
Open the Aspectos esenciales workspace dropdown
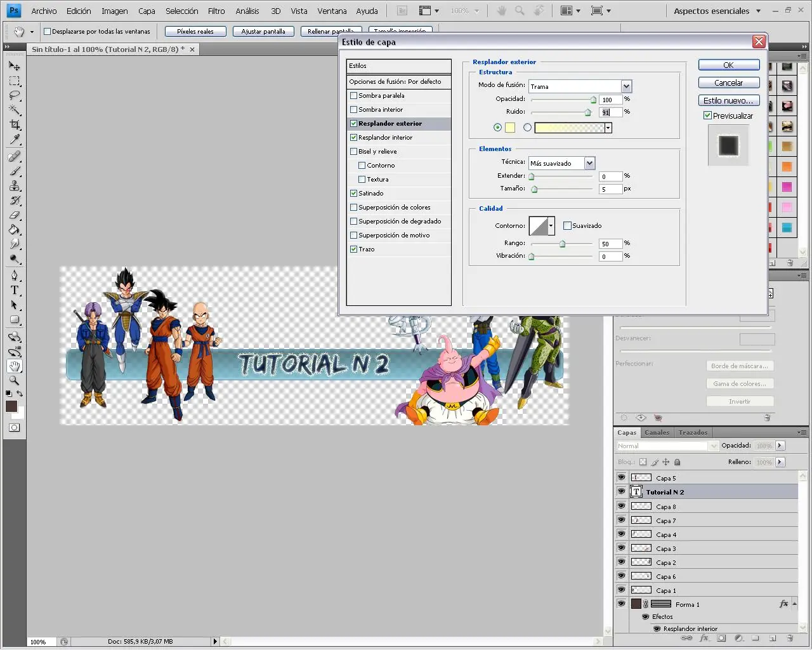pyautogui.click(x=758, y=11)
